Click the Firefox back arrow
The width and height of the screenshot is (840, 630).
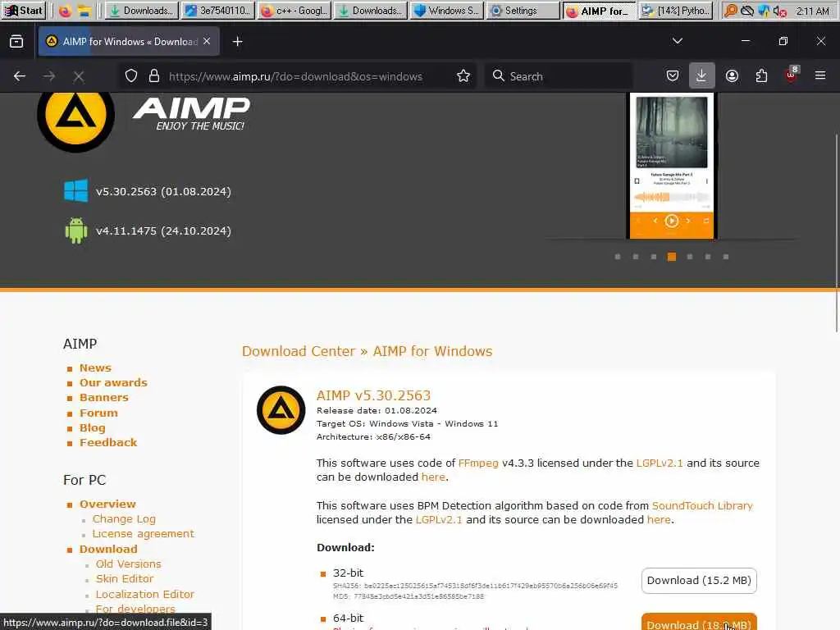20,76
